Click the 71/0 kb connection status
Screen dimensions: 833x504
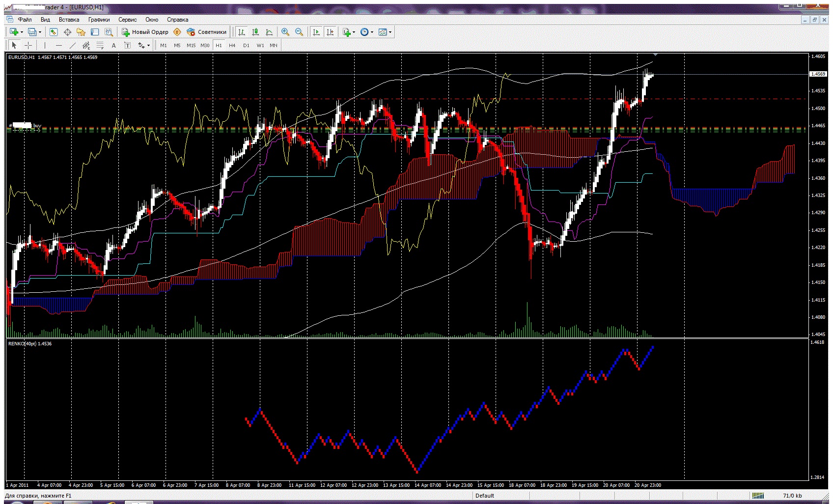point(792,496)
